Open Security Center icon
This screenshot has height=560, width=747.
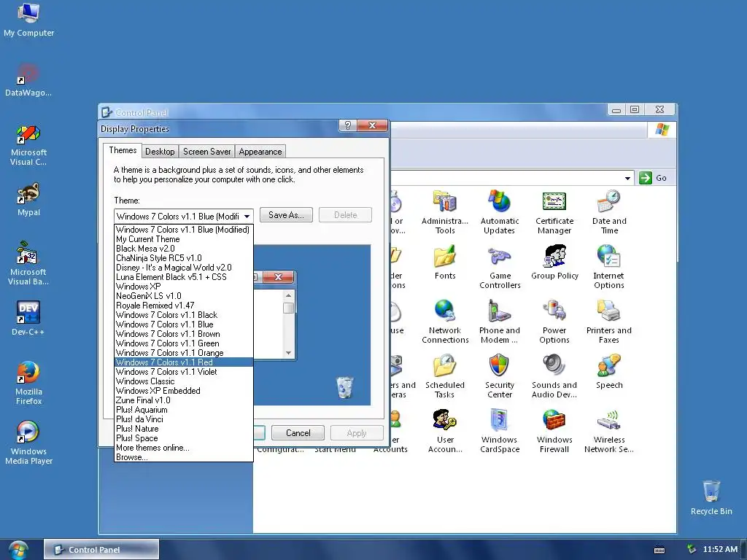[499, 376]
